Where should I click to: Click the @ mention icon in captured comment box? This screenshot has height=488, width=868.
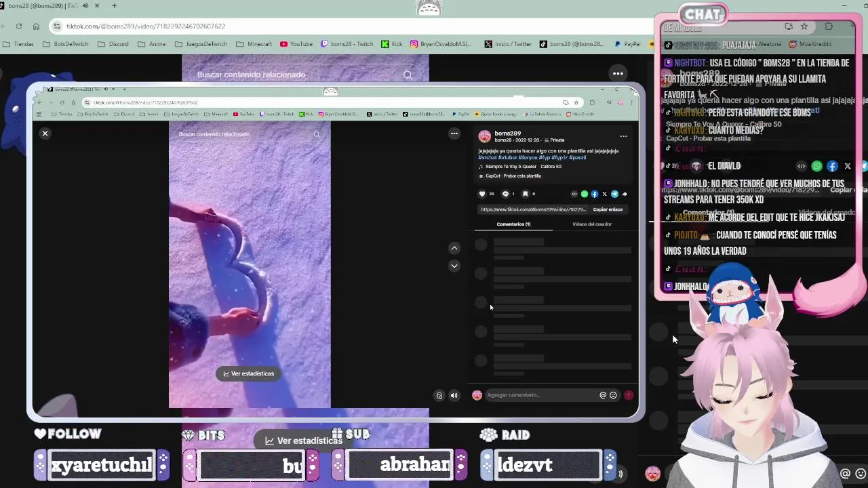[x=602, y=395]
